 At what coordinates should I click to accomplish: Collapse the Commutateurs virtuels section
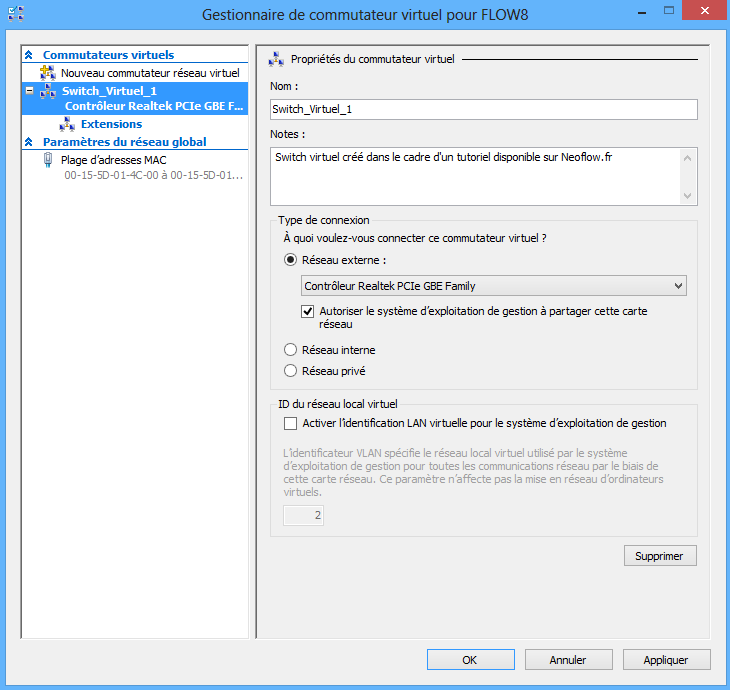pyautogui.click(x=29, y=56)
